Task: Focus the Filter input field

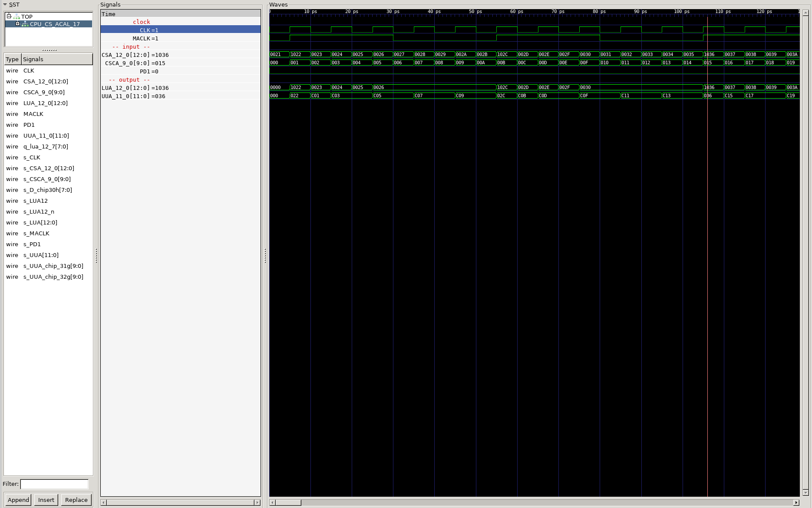Action: click(x=54, y=484)
